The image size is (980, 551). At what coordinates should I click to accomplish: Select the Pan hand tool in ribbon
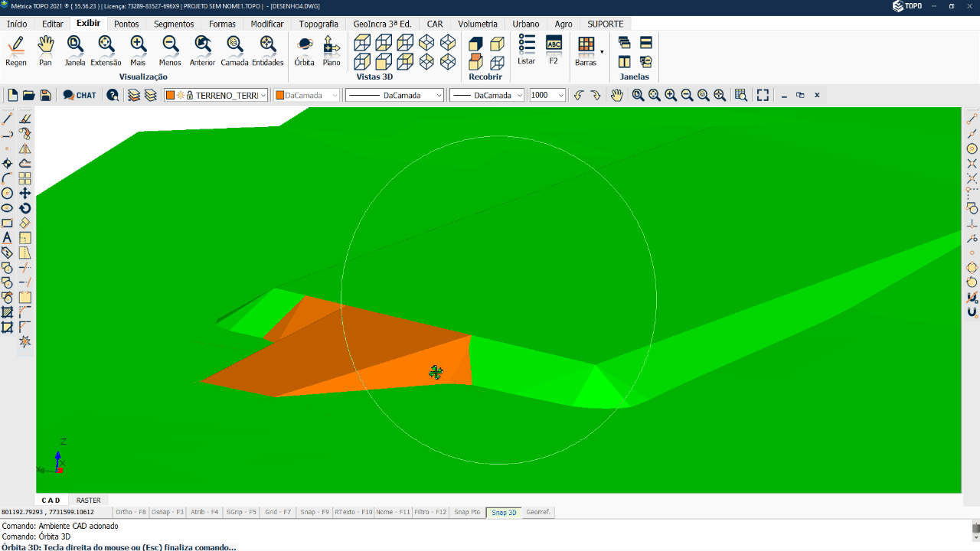[45, 51]
